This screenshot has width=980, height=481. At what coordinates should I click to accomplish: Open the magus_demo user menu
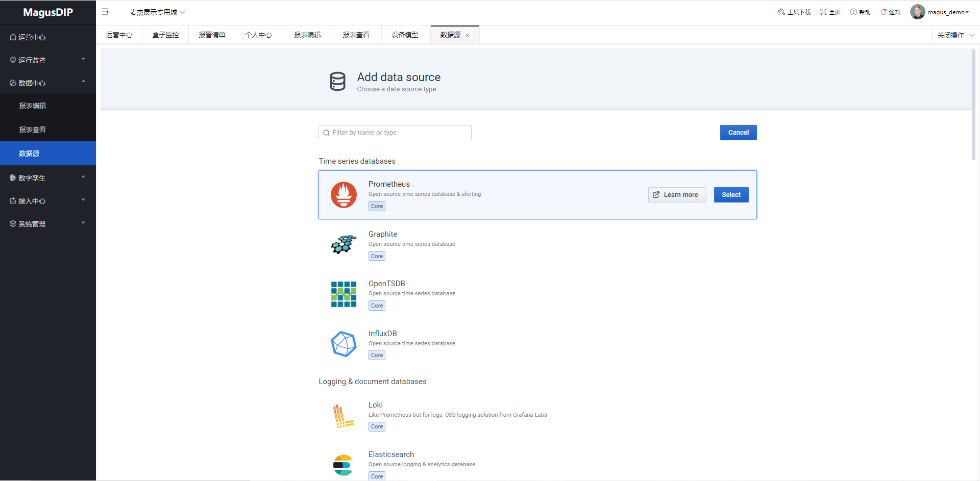coord(948,12)
